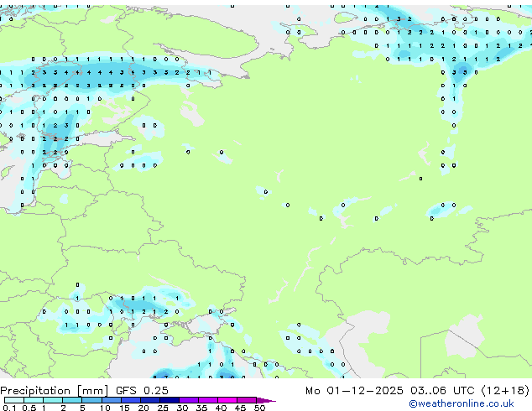
Task: Click the 40–45 mm legend color swatch
Action: (x=227, y=400)
